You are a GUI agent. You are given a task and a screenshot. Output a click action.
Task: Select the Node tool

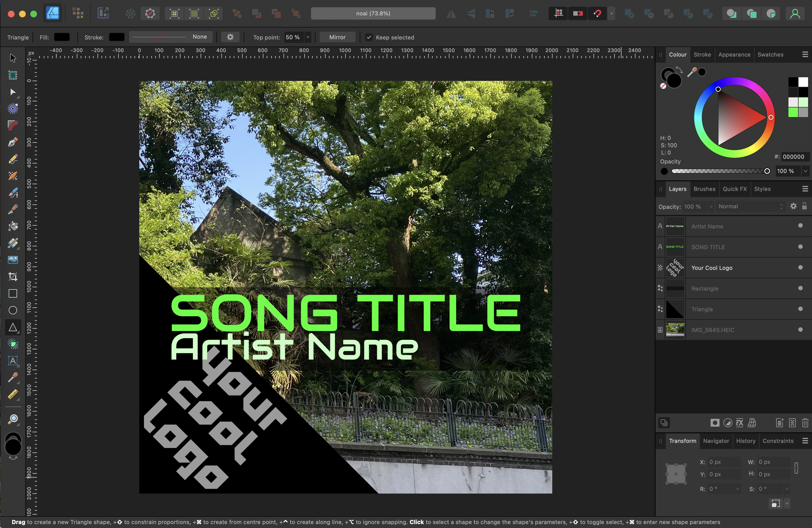[13, 92]
